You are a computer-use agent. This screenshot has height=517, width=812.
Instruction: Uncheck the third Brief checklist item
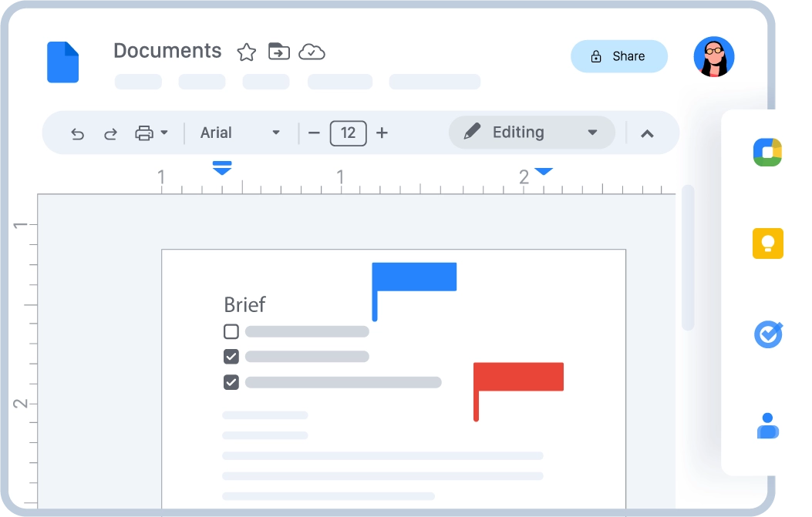tap(231, 382)
